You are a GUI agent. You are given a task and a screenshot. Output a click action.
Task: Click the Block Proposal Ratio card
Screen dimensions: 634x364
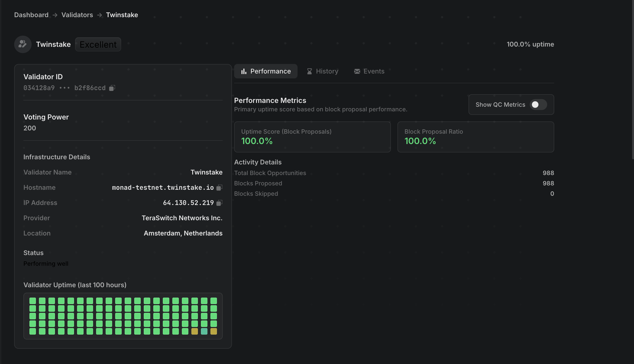pos(476,137)
